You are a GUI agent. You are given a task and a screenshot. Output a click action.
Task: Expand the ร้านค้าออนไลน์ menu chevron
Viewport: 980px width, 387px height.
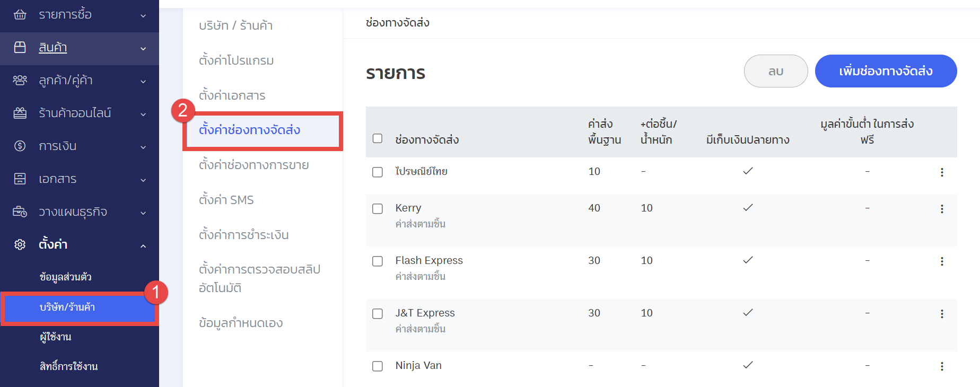(x=143, y=115)
